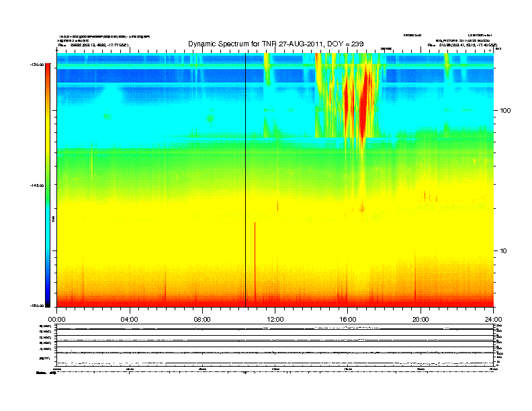Click the tall thin red spike near 11:00

[255, 261]
